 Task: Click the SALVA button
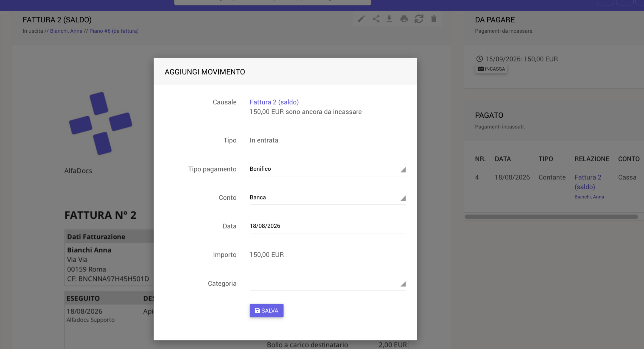(x=267, y=311)
